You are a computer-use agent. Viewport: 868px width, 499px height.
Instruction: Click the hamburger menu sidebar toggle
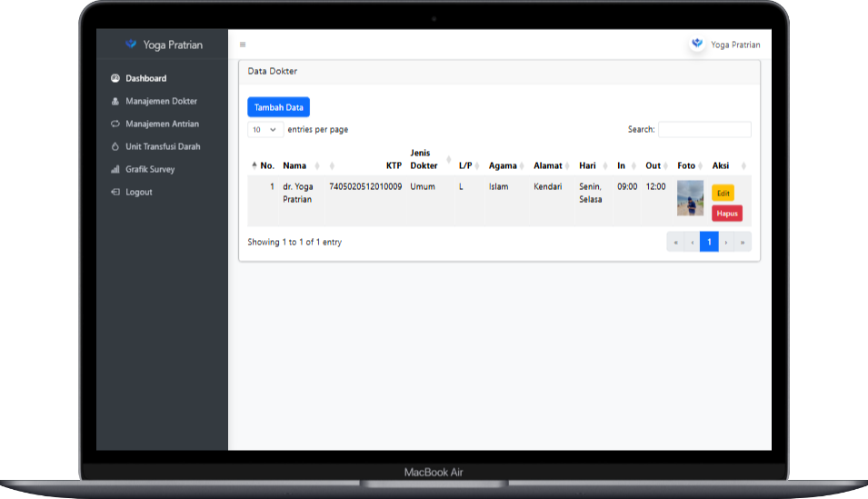pyautogui.click(x=243, y=45)
